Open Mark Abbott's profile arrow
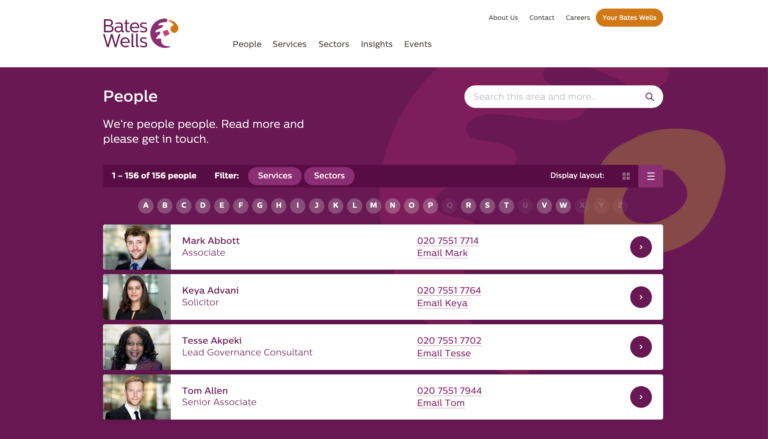Screen dimensions: 768x439 [x=640, y=247]
